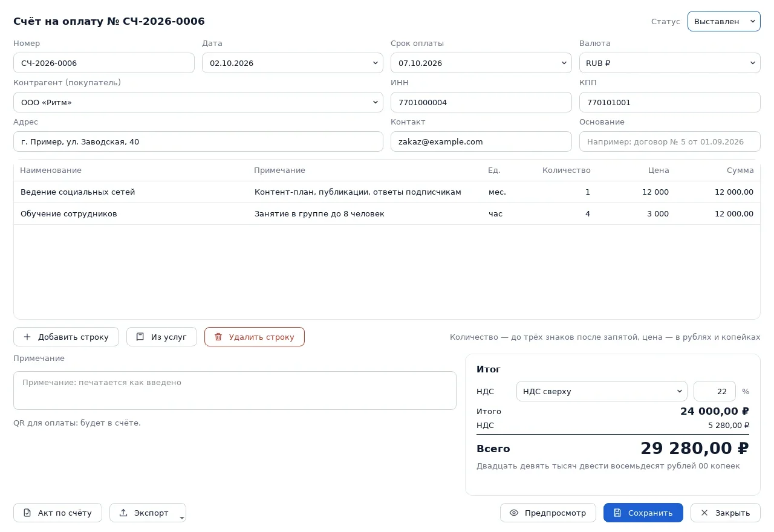
Task: Click the КПП input field
Action: pyautogui.click(x=670, y=102)
